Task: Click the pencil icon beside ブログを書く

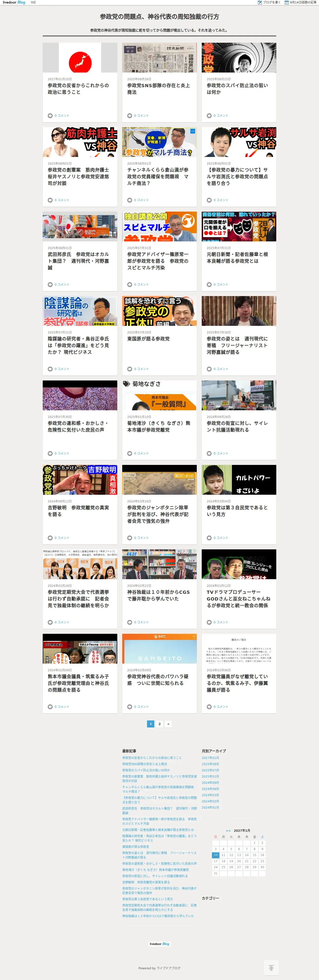Action: pos(260,2)
